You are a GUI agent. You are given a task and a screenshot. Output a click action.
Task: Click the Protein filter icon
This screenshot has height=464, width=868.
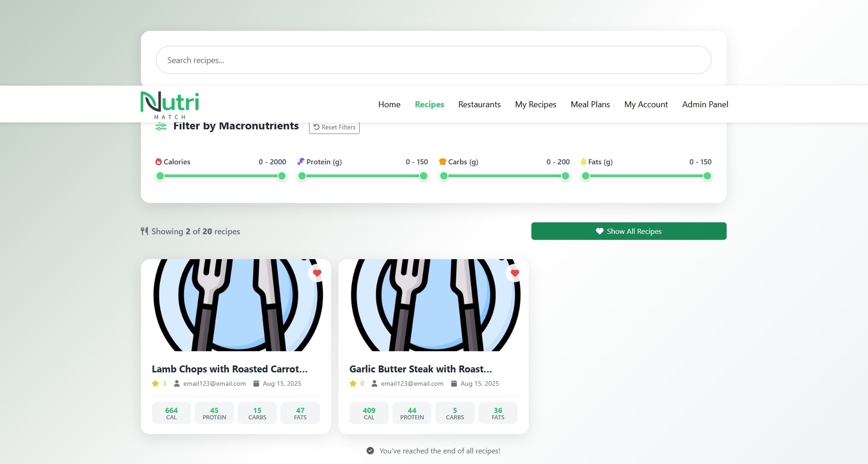point(301,162)
